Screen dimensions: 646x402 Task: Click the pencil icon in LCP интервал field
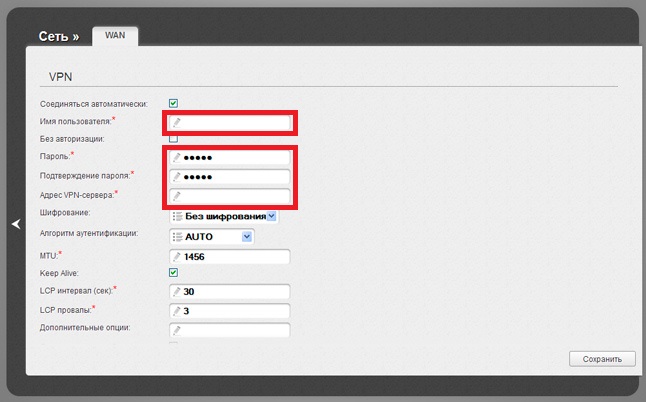coord(177,291)
